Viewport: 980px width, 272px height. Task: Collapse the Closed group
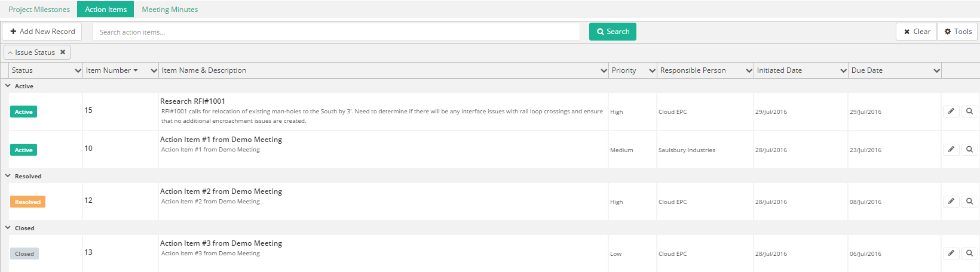[x=8, y=228]
